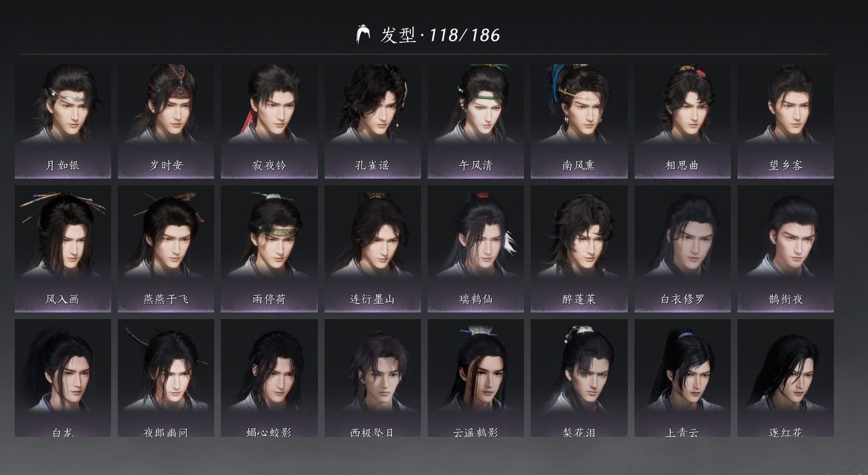Pick the 上青云 ponytail hairstyle
This screenshot has height=475, width=868.
683,378
